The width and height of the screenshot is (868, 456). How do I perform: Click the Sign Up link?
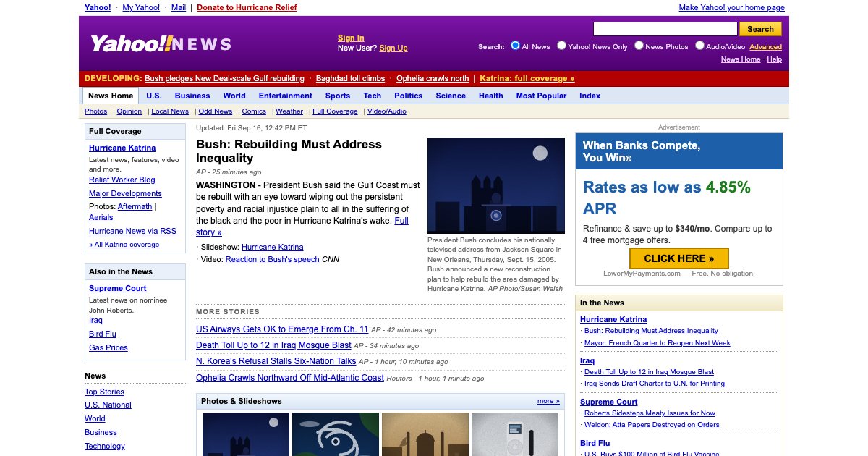coord(393,48)
